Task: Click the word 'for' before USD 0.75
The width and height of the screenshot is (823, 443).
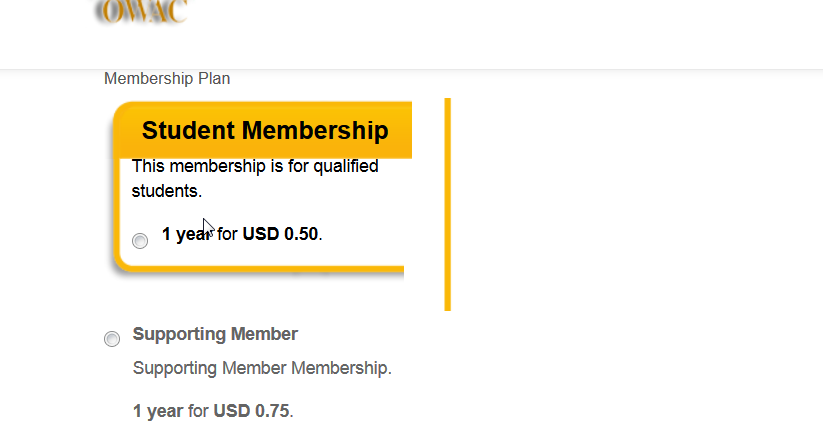Action: click(x=198, y=411)
